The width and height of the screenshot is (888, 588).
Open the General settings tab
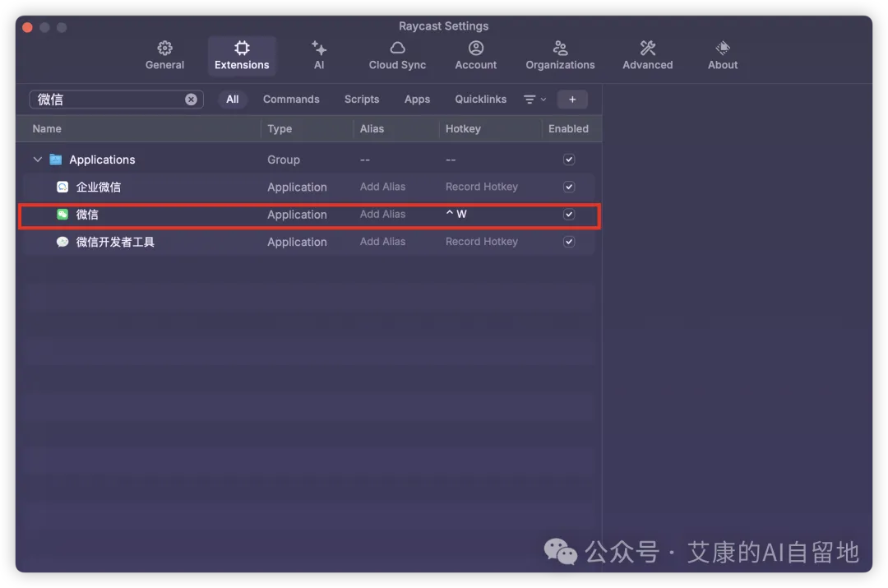(x=164, y=56)
